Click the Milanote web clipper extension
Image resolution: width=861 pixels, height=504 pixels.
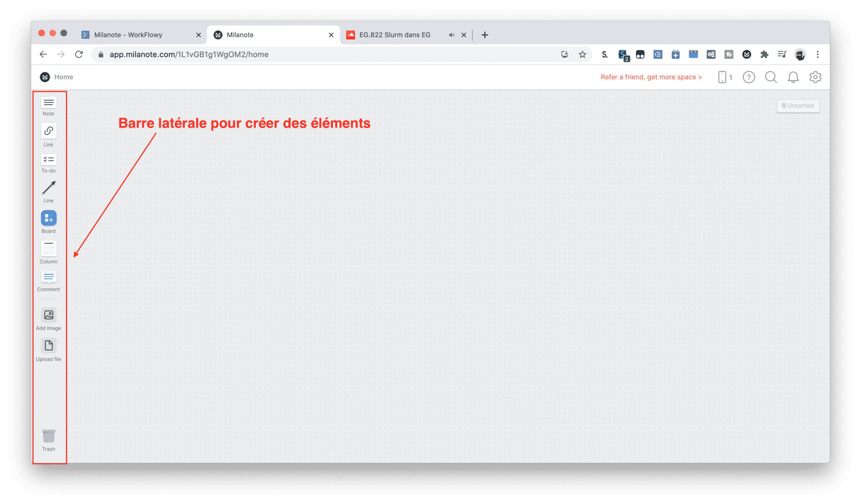(747, 54)
